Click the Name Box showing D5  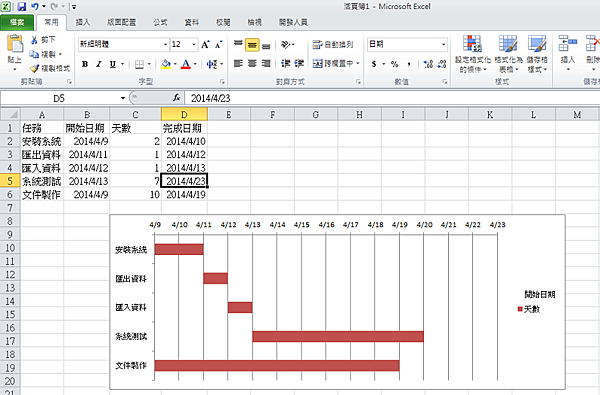59,98
